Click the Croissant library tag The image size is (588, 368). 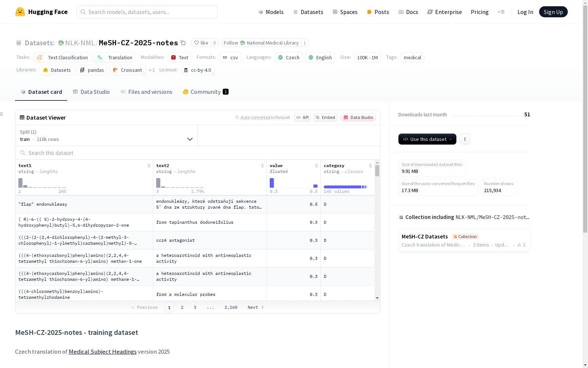pyautogui.click(x=128, y=70)
